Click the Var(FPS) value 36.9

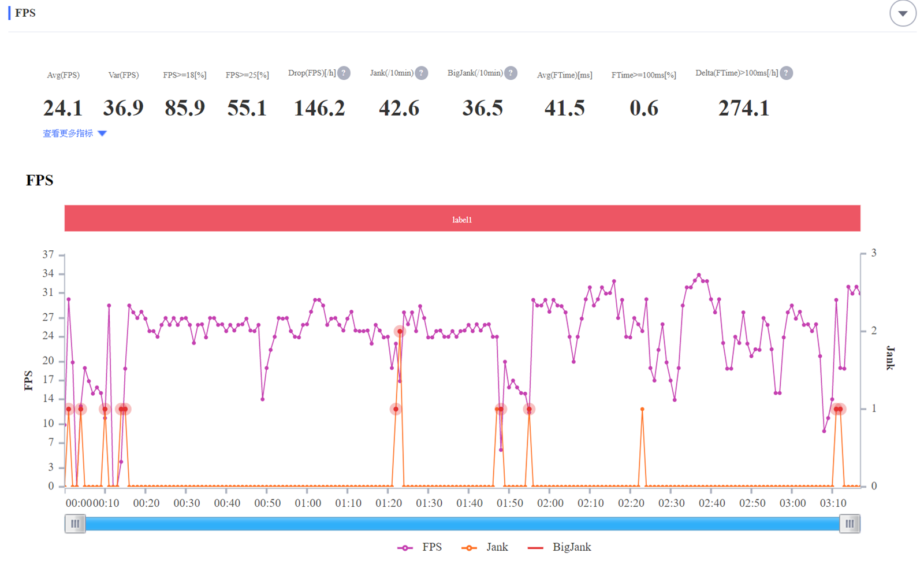point(123,108)
